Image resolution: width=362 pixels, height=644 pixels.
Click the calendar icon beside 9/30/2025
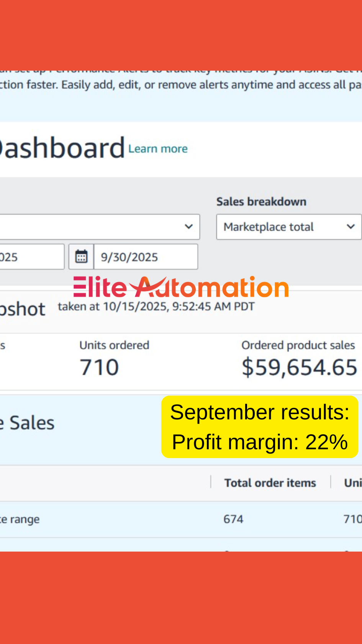click(x=81, y=256)
